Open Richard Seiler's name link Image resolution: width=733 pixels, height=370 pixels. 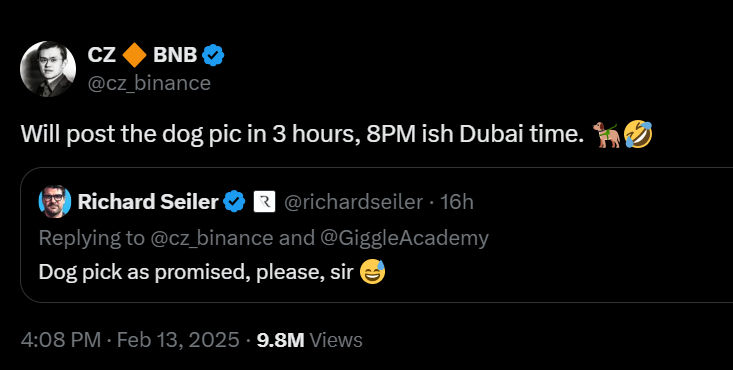point(148,202)
